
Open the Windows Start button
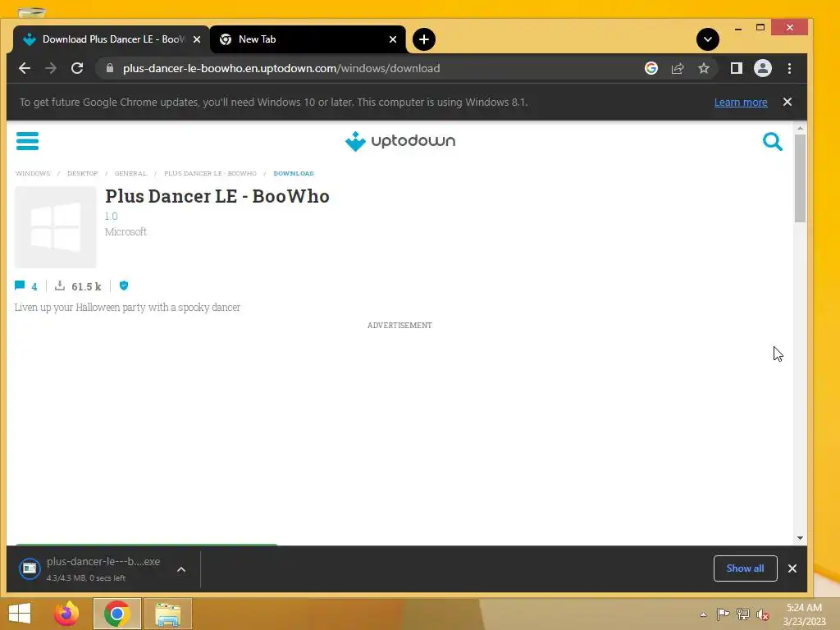(20, 614)
